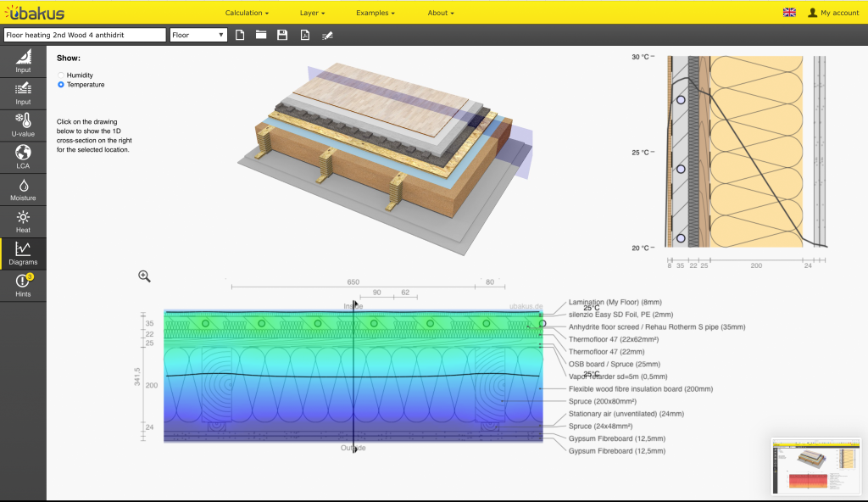The height and width of the screenshot is (502, 868).
Task: Switch language using the UK flag
Action: [789, 13]
